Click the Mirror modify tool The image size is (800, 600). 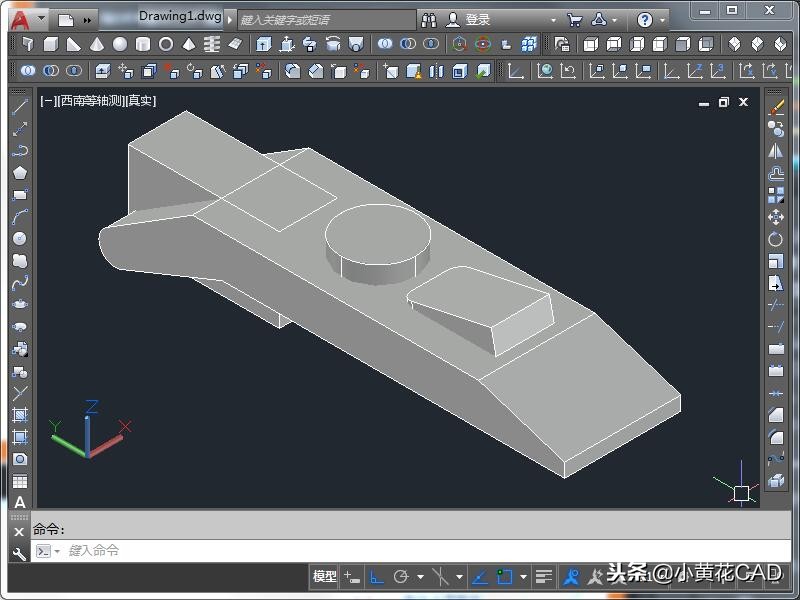coord(776,151)
